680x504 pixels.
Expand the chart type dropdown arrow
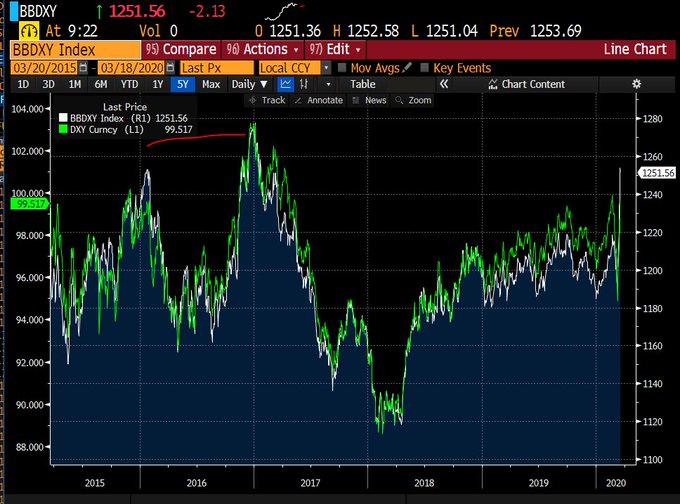coord(328,84)
